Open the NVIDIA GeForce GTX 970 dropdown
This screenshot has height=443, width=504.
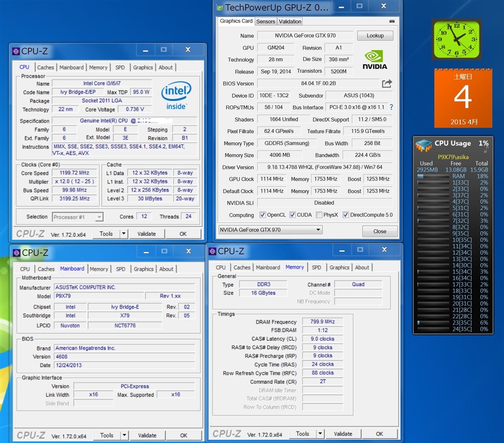(270, 230)
